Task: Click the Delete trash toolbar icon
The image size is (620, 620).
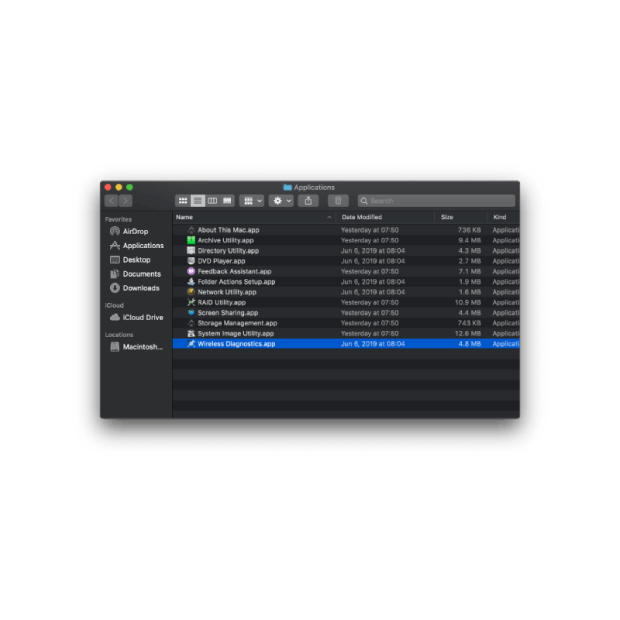Action: (337, 201)
